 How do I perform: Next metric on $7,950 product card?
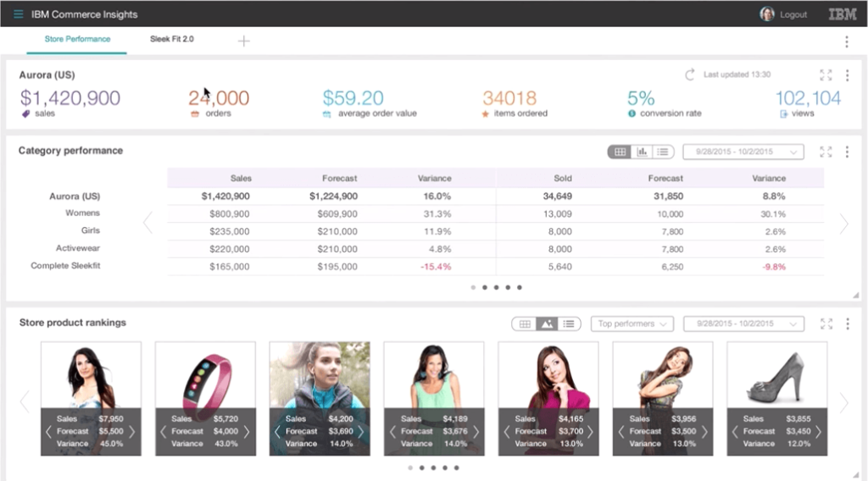131,432
